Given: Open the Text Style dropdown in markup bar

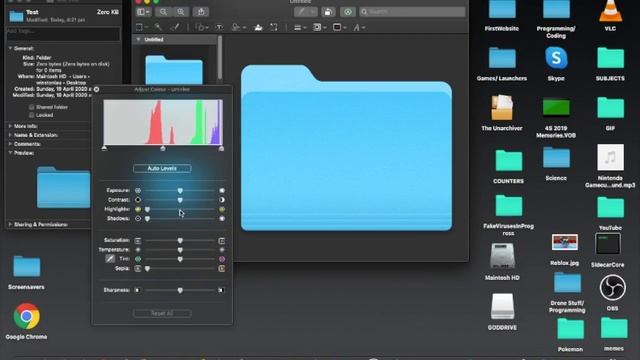Looking at the screenshot, I should point(359,27).
